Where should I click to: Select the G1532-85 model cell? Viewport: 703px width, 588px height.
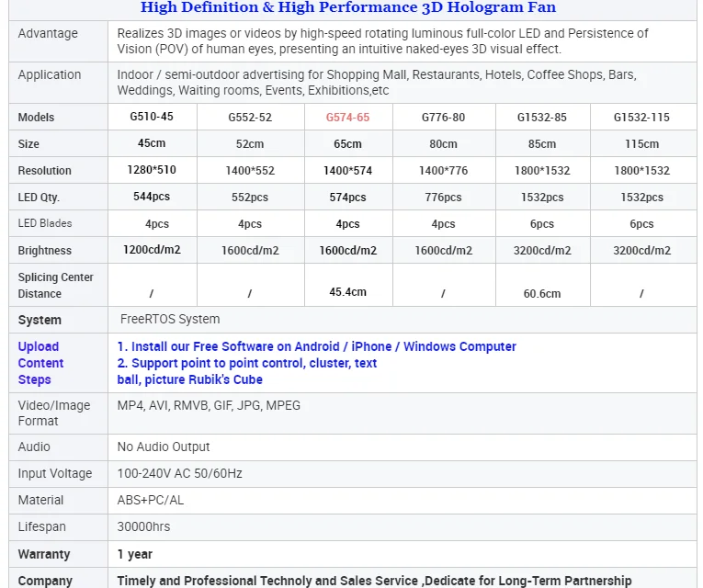(x=541, y=118)
